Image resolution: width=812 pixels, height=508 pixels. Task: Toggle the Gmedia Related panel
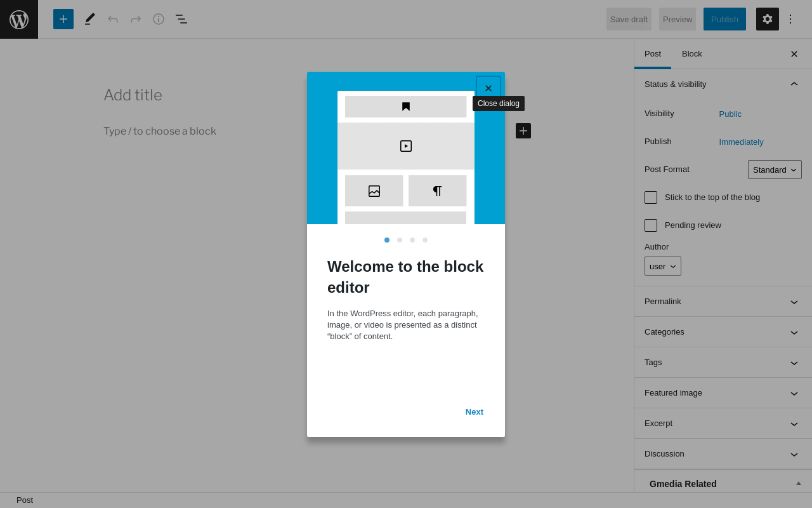(x=723, y=483)
